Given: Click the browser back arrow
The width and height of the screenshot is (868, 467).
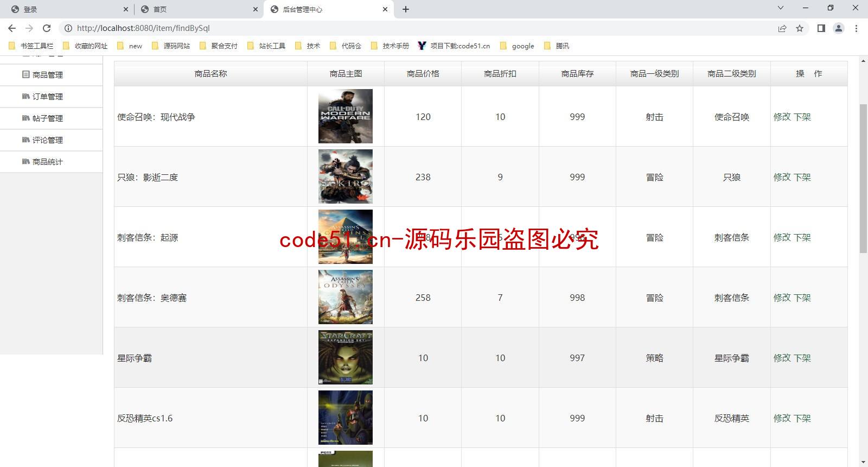Looking at the screenshot, I should [x=12, y=28].
